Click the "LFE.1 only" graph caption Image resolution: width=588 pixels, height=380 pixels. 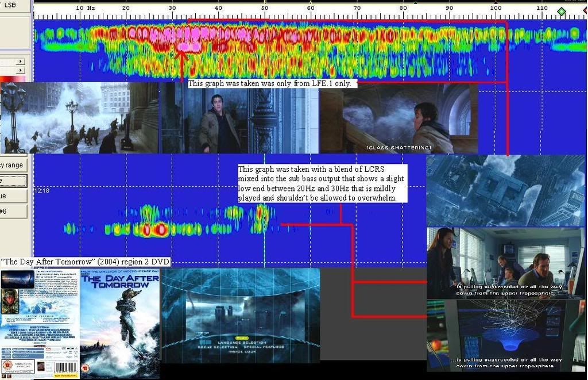pos(273,83)
